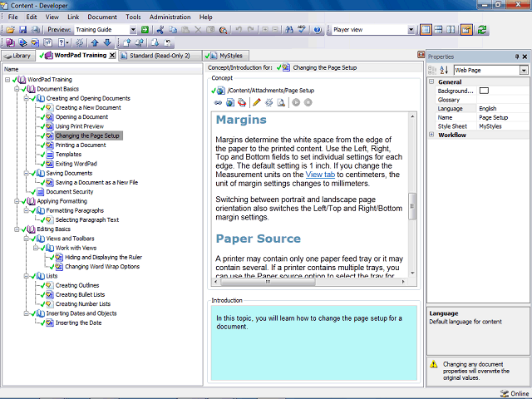This screenshot has width=532, height=399.
Task: Click the create web page globe icon
Action: point(230,102)
